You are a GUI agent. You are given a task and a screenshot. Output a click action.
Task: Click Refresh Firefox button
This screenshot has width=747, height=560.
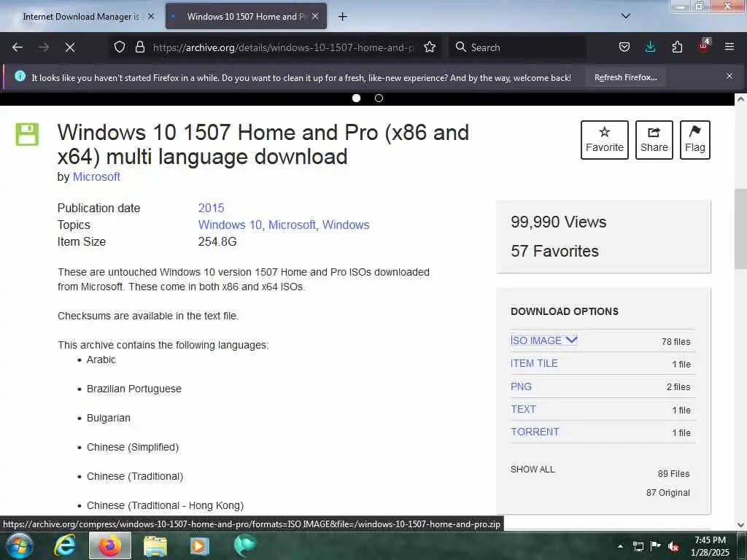pyautogui.click(x=625, y=77)
